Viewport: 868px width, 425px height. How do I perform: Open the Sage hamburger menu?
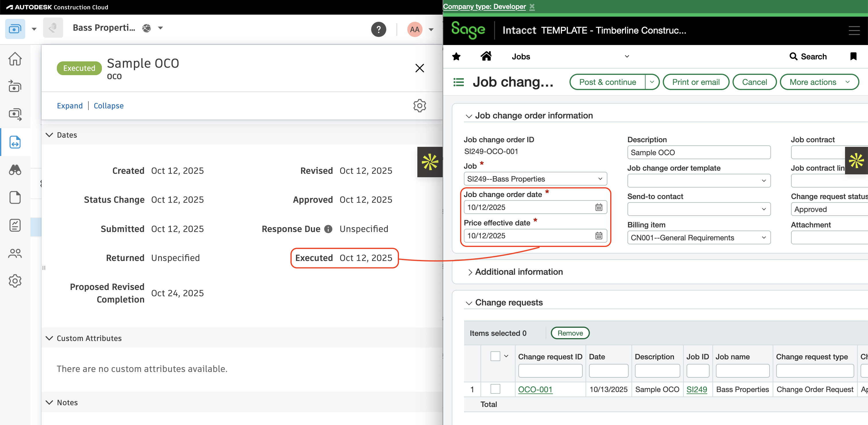pyautogui.click(x=855, y=31)
